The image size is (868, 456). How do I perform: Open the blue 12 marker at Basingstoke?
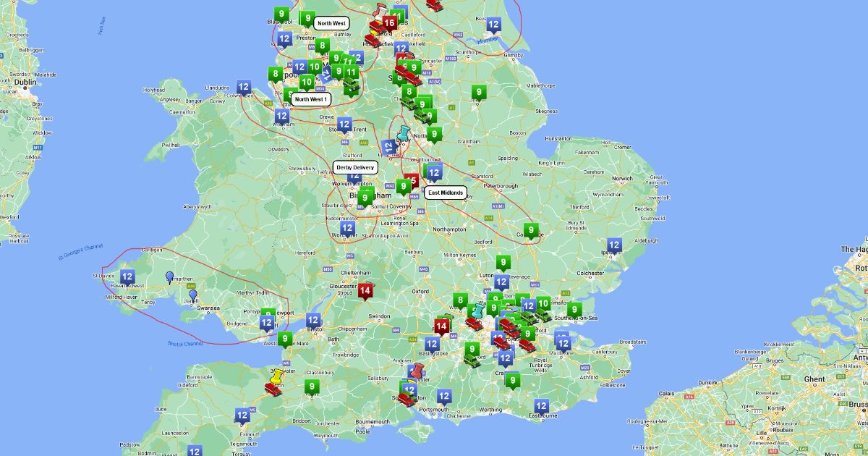432,345
